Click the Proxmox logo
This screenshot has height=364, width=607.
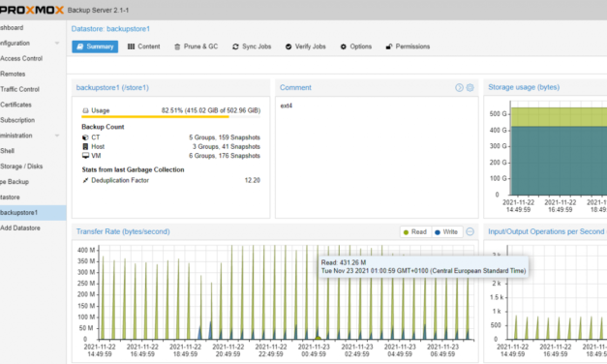point(31,10)
